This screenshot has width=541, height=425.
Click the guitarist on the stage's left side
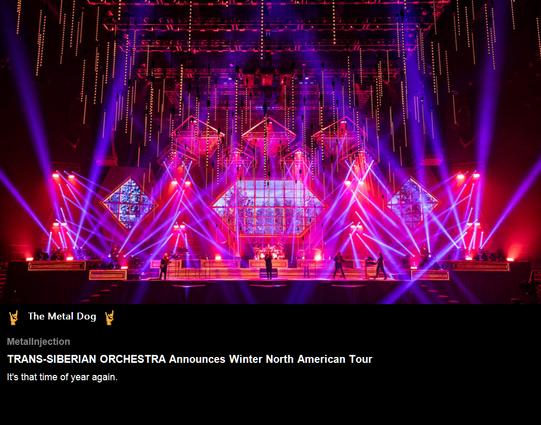[x=164, y=266]
